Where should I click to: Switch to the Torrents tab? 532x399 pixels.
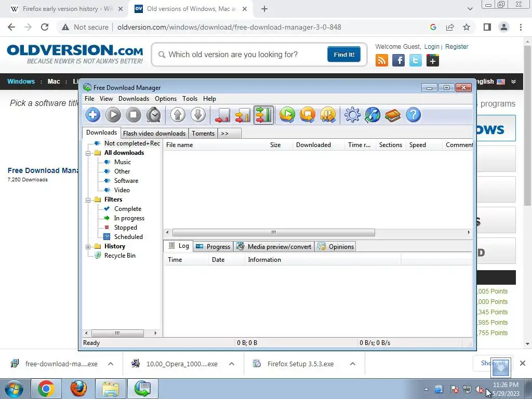[203, 134]
